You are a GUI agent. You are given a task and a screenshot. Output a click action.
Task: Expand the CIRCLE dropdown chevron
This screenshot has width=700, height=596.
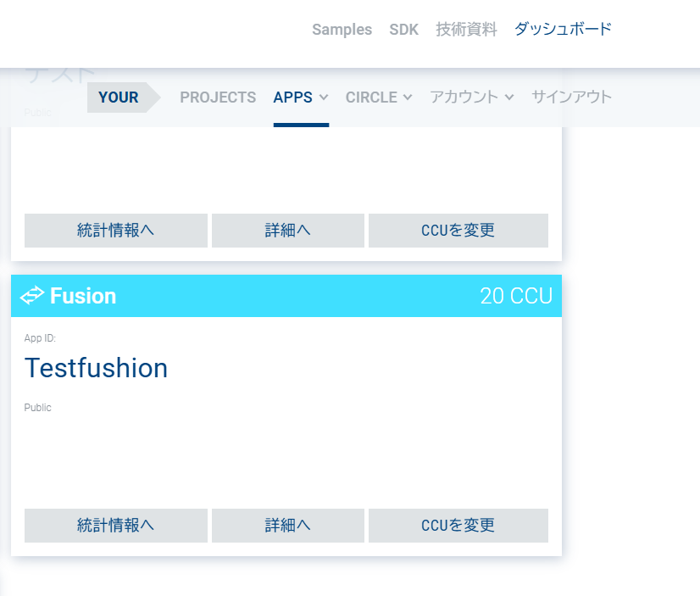[x=408, y=97]
